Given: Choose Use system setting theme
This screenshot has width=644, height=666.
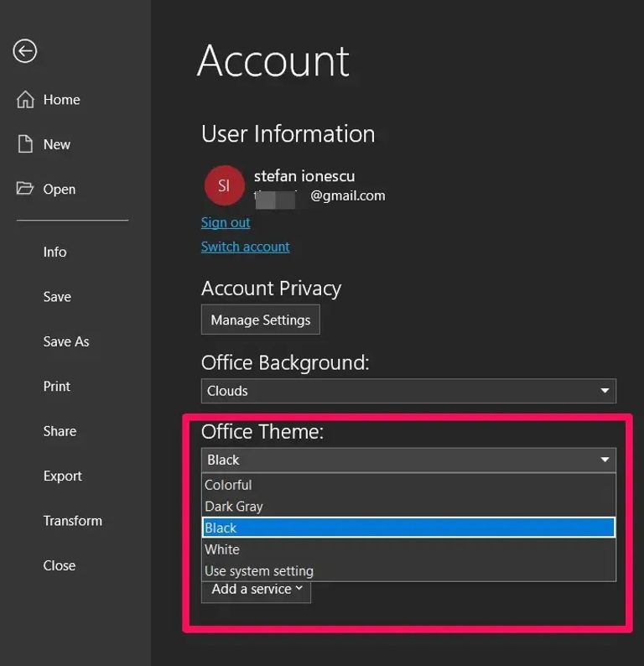Looking at the screenshot, I should click(x=259, y=571).
